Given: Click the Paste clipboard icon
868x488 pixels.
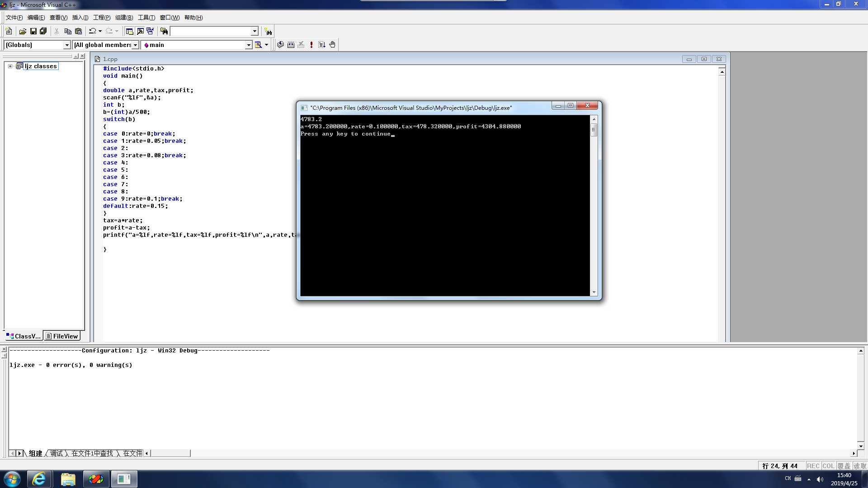Looking at the screenshot, I should 78,31.
